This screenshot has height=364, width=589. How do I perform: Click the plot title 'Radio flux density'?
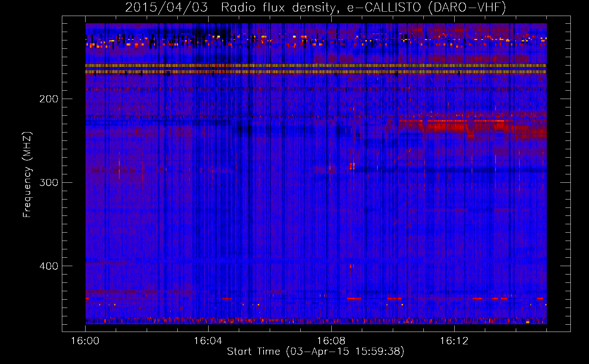(x=278, y=7)
